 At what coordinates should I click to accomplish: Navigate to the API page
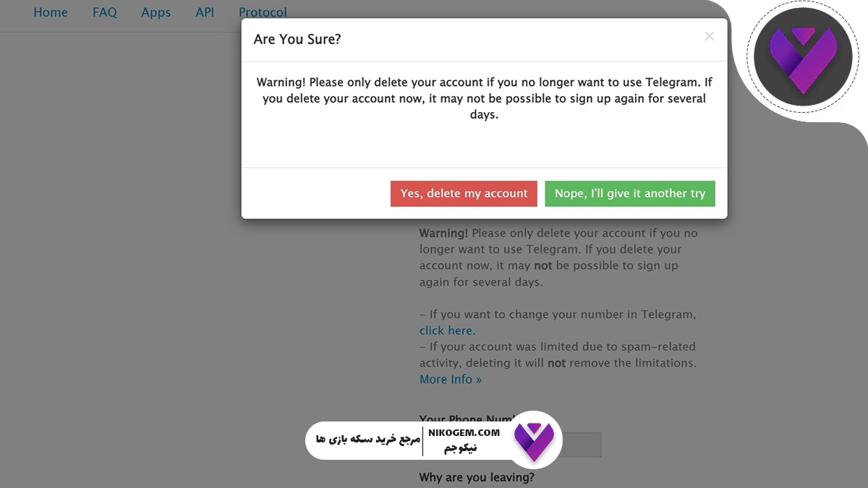205,12
